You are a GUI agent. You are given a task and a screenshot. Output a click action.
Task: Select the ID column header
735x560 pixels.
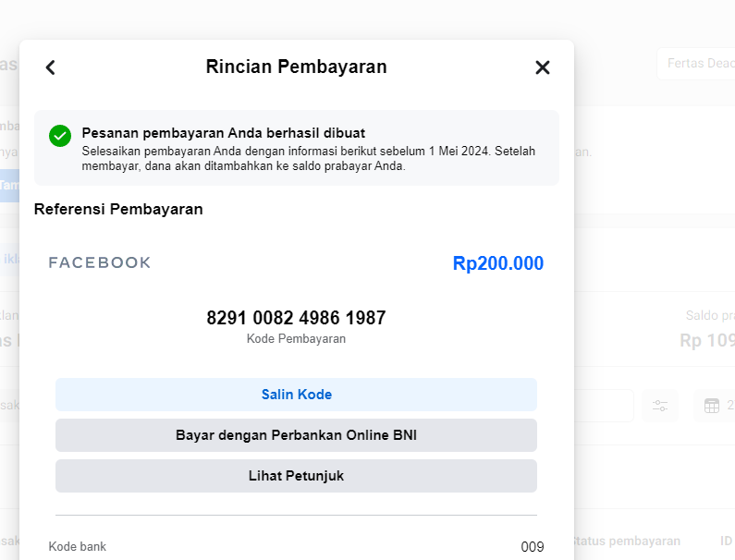[x=726, y=542]
